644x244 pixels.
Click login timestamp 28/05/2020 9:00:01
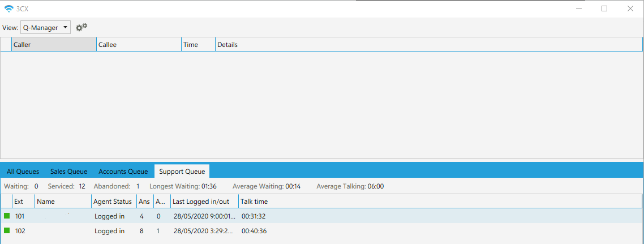tap(204, 216)
